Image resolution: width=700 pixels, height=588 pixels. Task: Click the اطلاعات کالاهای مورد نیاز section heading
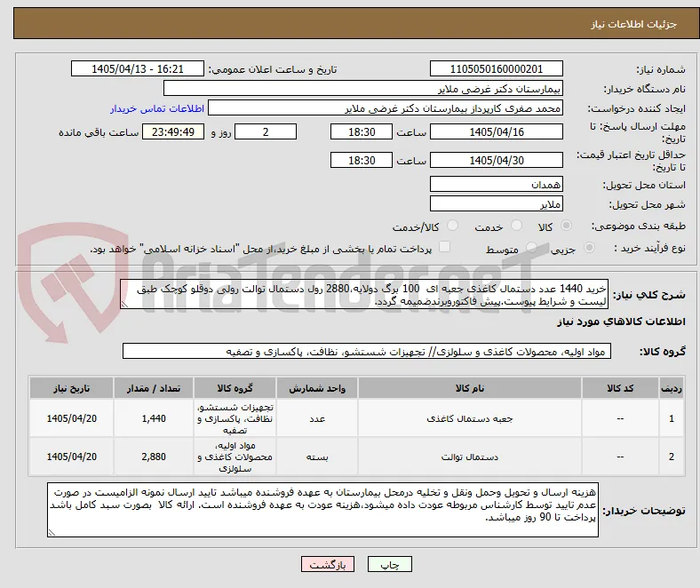[621, 322]
